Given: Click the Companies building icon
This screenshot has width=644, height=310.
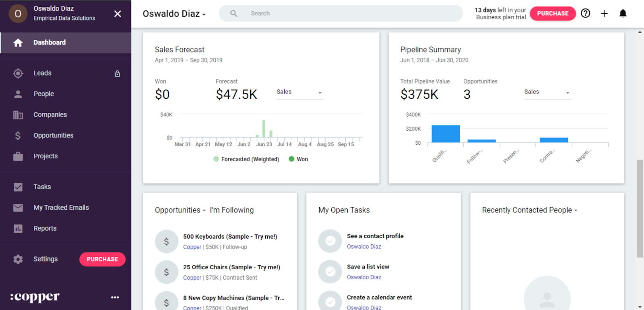Looking at the screenshot, I should tap(18, 115).
